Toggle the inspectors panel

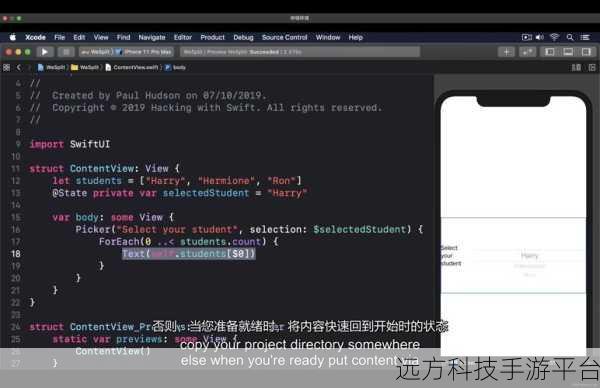click(x=586, y=52)
